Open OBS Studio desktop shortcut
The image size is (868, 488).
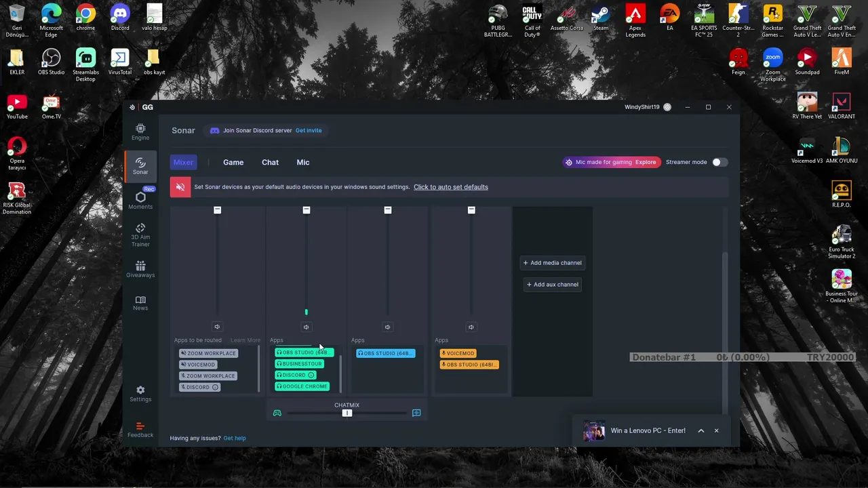(x=52, y=62)
